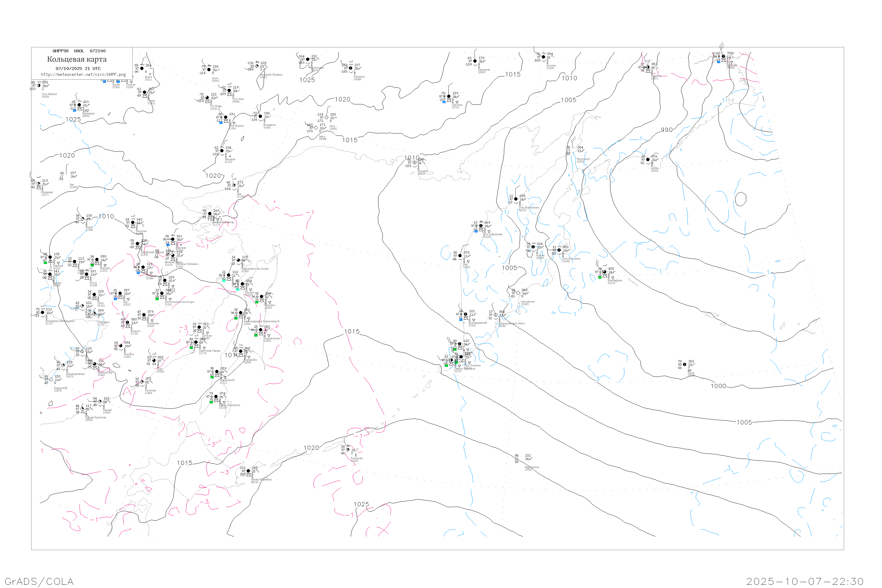Click the Магадан station marker symbol
Image resolution: width=882 pixels, height=588 pixels.
click(x=414, y=163)
